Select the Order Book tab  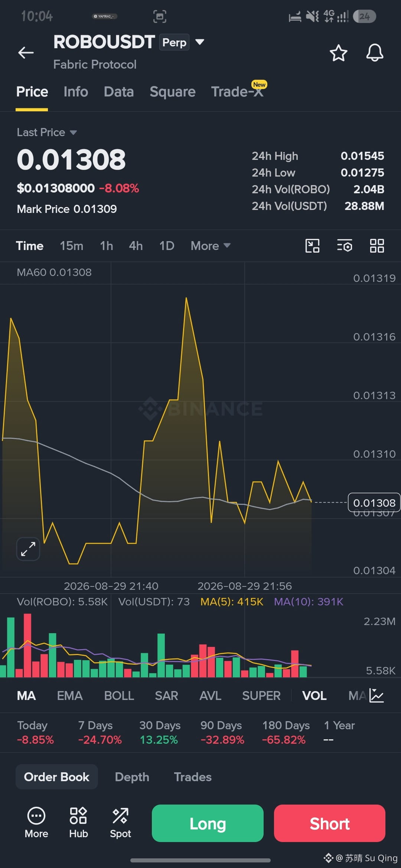[57, 777]
